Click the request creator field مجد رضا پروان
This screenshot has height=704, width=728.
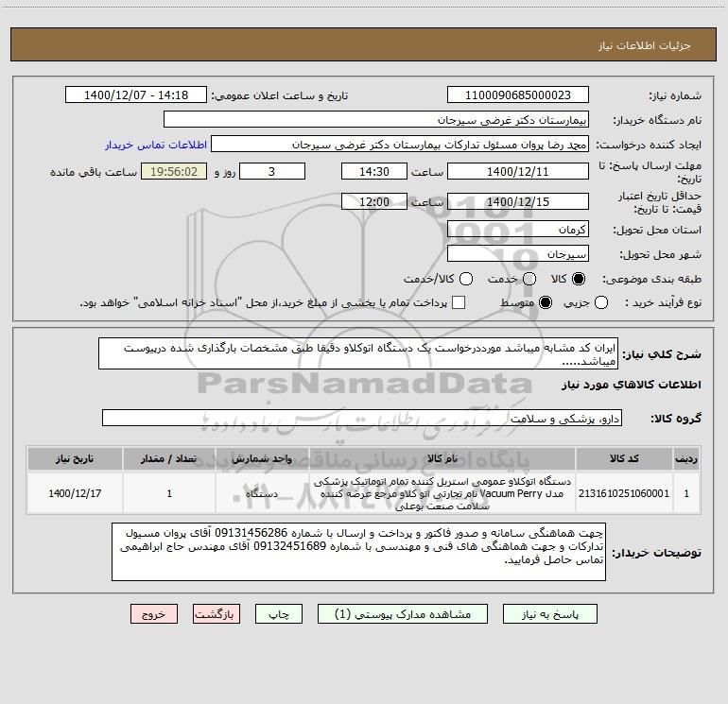coord(400,145)
